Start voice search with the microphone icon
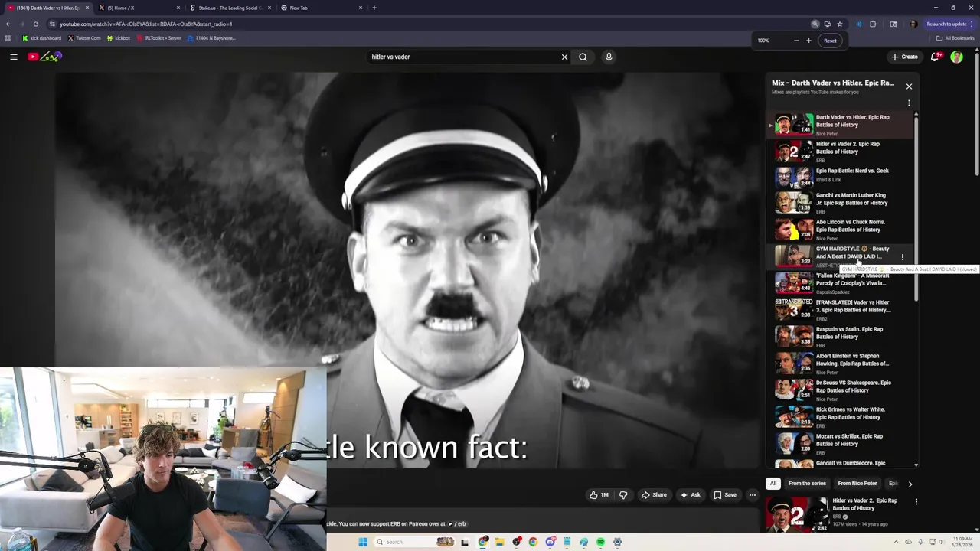 (x=609, y=57)
